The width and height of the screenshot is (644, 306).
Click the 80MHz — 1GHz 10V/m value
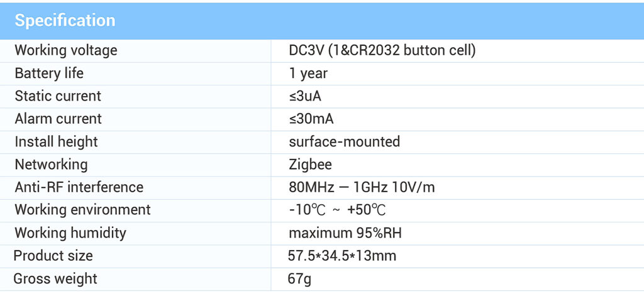click(362, 187)
